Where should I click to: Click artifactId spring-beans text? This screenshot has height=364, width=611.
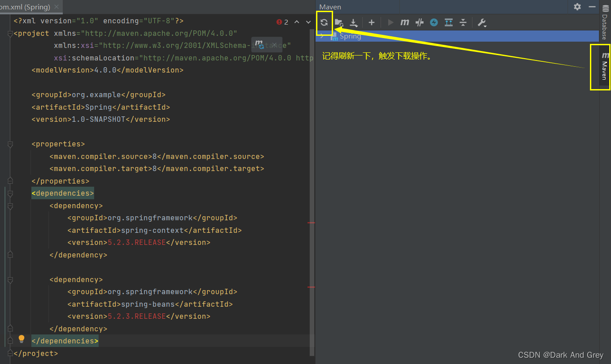[150, 304]
